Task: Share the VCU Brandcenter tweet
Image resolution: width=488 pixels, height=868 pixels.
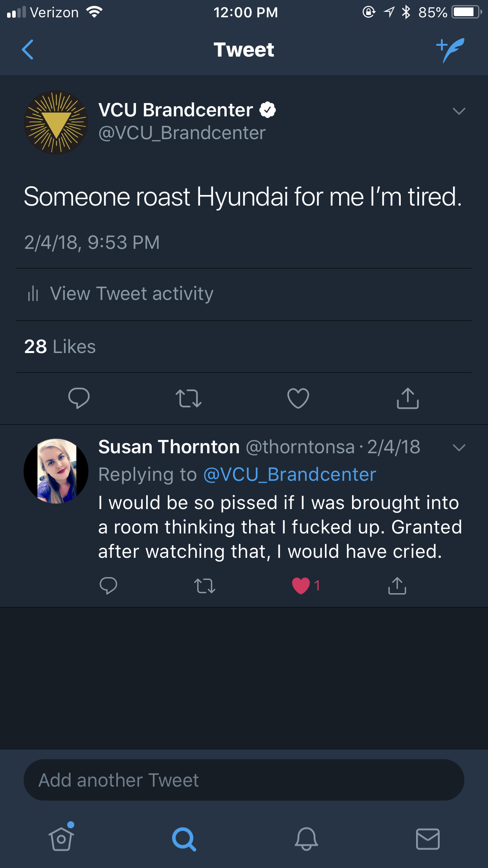Action: coord(407,398)
